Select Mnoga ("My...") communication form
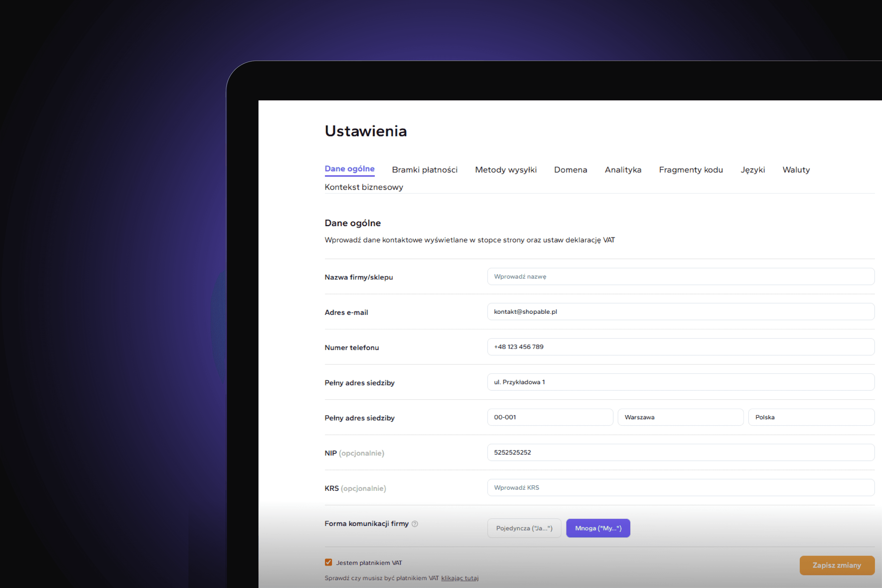 tap(598, 528)
